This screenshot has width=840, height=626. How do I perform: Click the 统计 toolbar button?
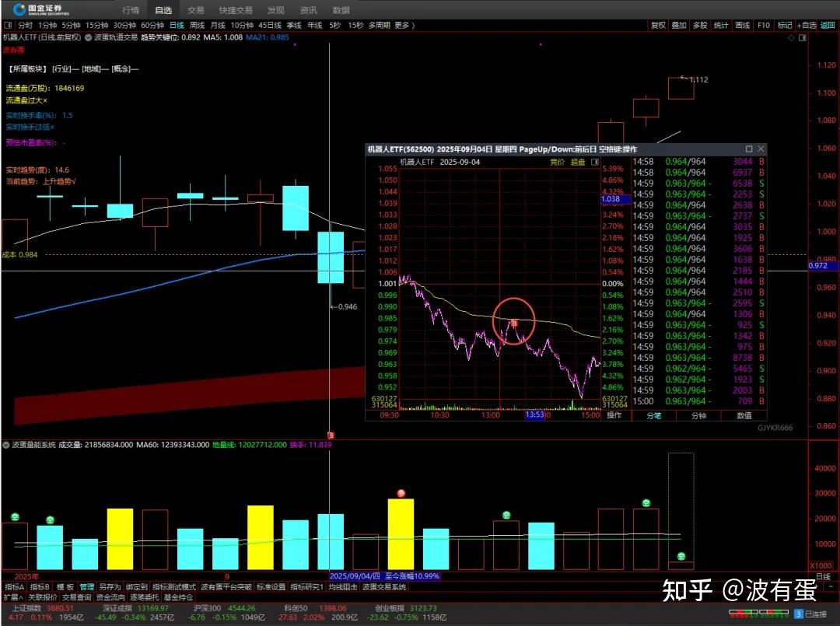pyautogui.click(x=721, y=25)
